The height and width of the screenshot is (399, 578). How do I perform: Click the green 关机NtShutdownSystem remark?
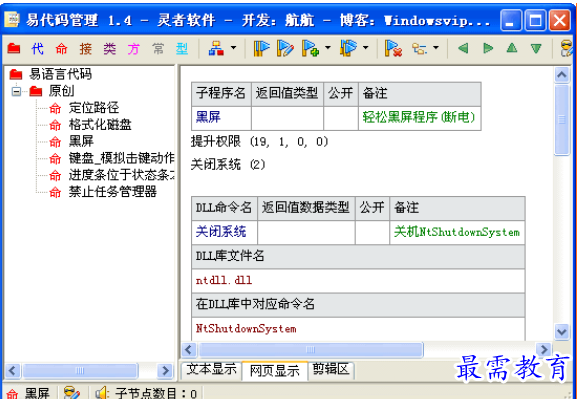457,232
